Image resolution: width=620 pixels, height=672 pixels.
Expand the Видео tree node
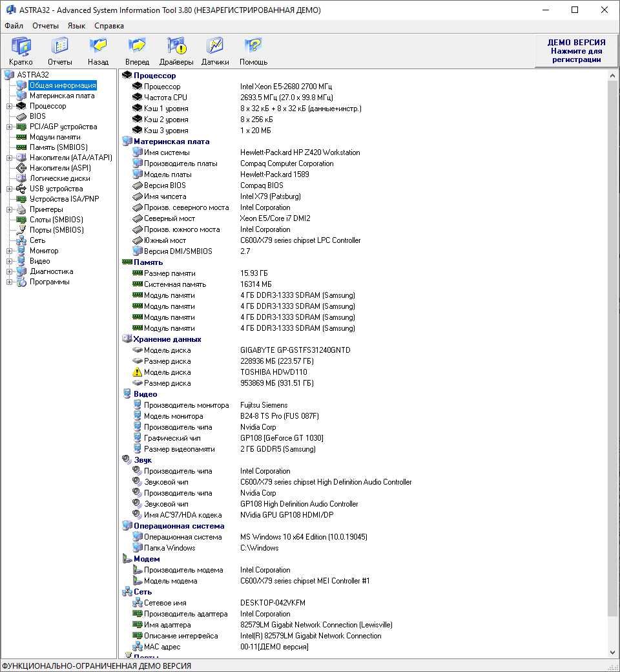[x=10, y=261]
